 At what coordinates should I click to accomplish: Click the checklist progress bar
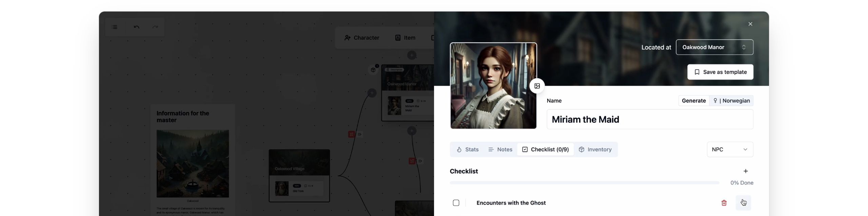coord(584,183)
